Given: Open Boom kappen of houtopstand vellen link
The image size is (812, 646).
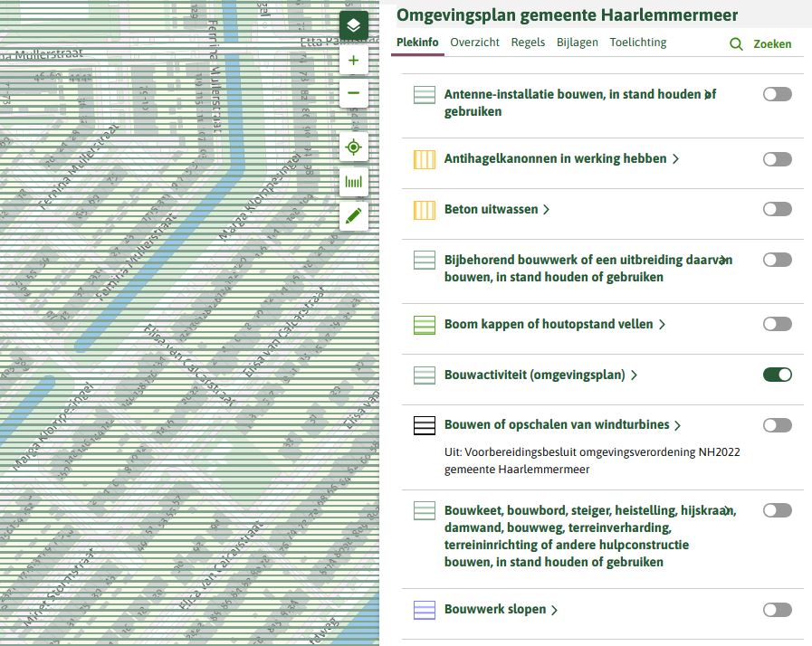Looking at the screenshot, I should click(549, 324).
